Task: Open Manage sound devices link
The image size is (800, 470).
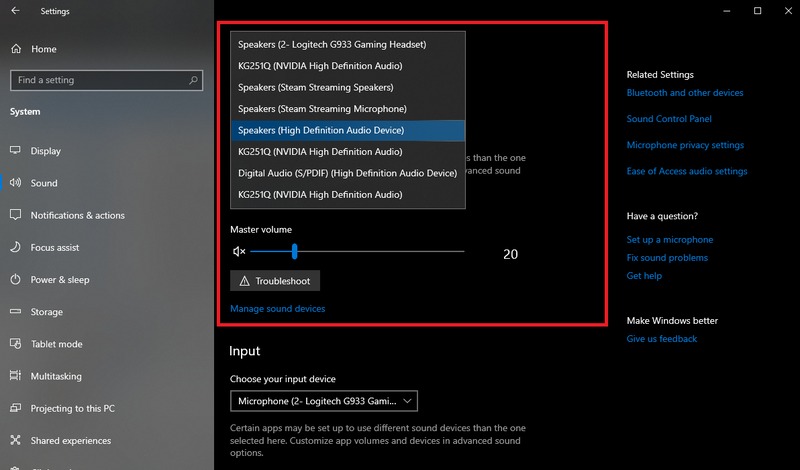Action: tap(277, 309)
